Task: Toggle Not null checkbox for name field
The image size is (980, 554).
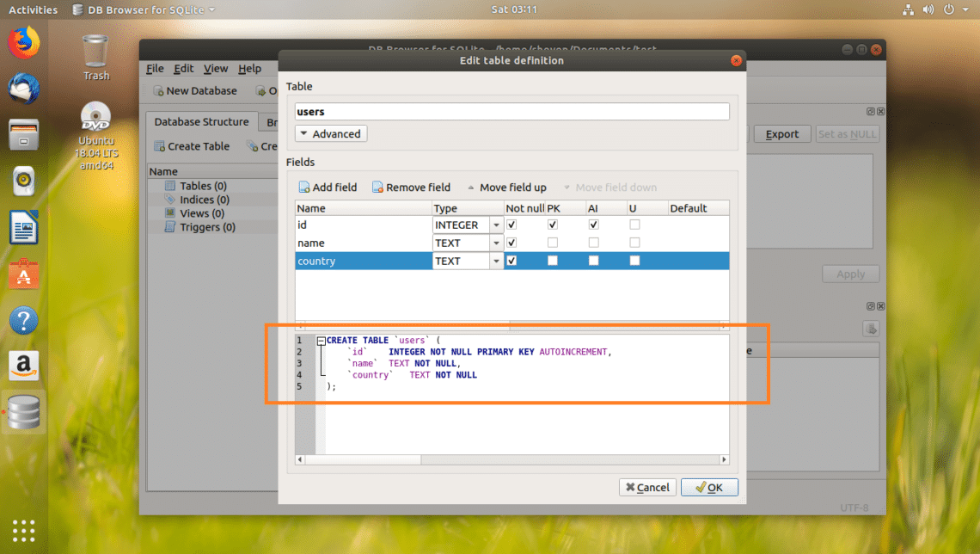Action: point(511,243)
